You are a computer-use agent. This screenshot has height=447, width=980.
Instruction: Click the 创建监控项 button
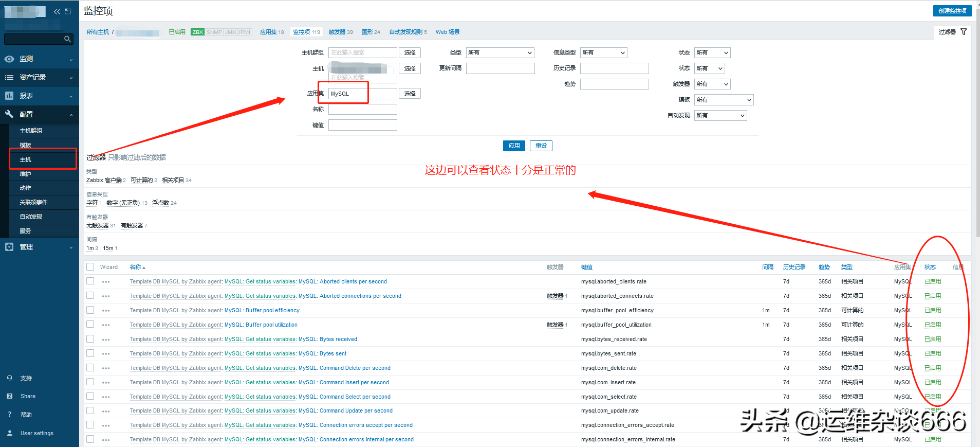pos(952,11)
